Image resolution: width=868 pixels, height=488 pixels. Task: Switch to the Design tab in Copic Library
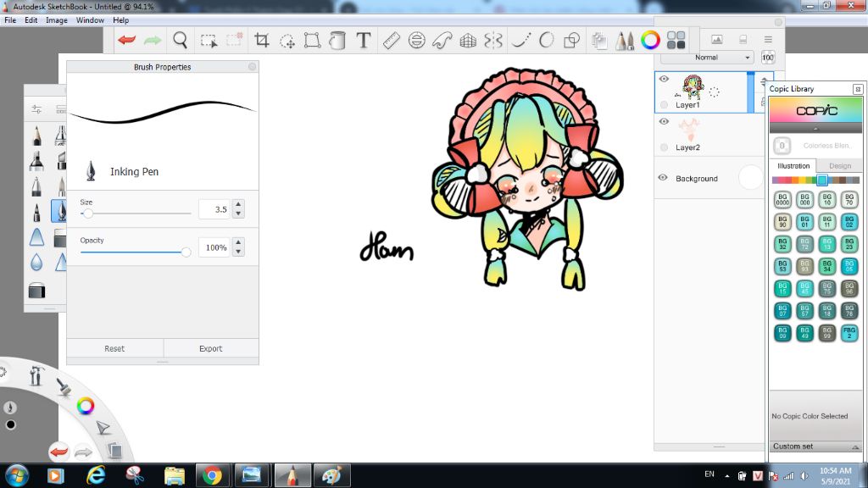tap(840, 165)
